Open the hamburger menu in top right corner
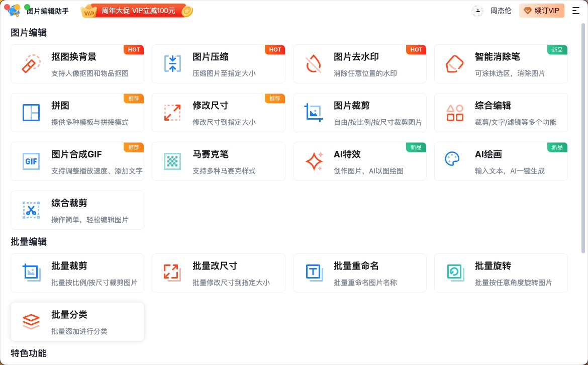This screenshot has width=588, height=365. coord(576,11)
